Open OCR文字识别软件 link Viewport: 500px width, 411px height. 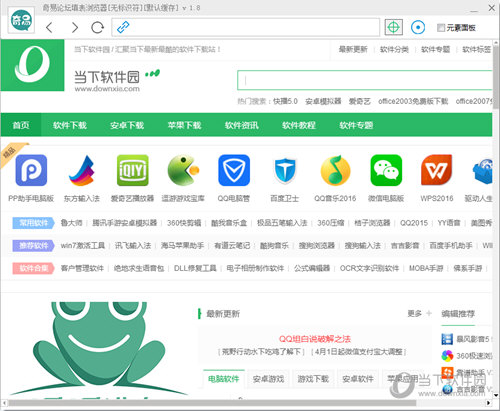click(369, 268)
